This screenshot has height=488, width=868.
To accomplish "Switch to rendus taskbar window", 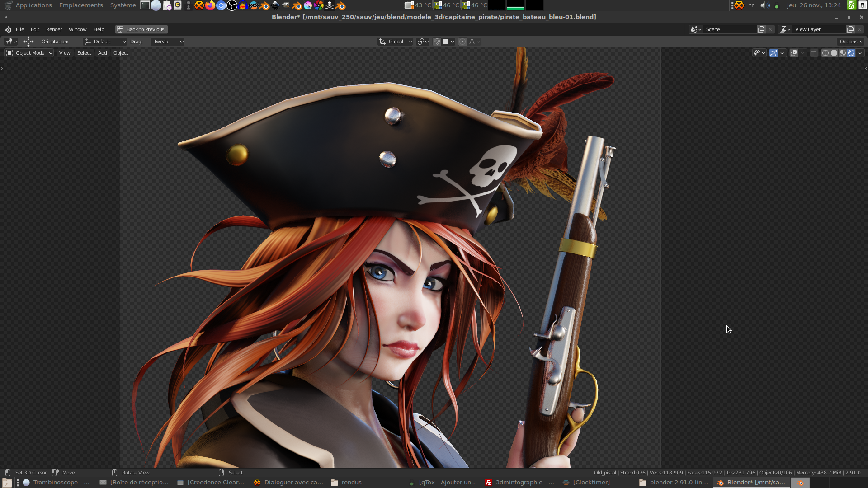I will pyautogui.click(x=346, y=483).
